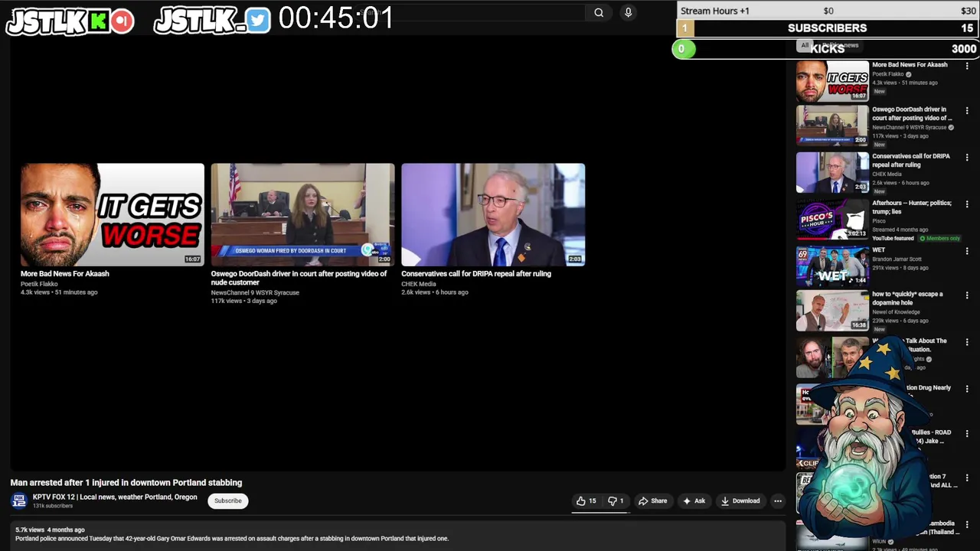Open options menu for 'Afterhours -- Hunter' video
The height and width of the screenshot is (551, 980).
[967, 204]
